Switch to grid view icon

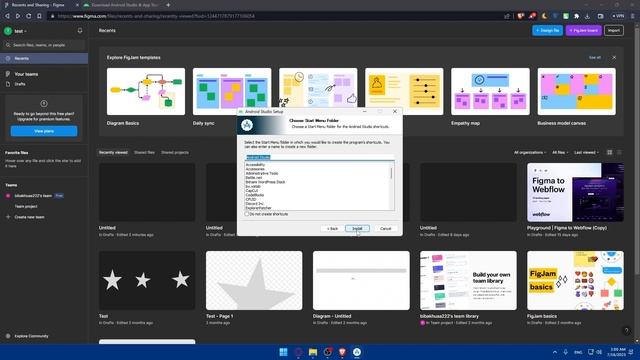pos(609,152)
